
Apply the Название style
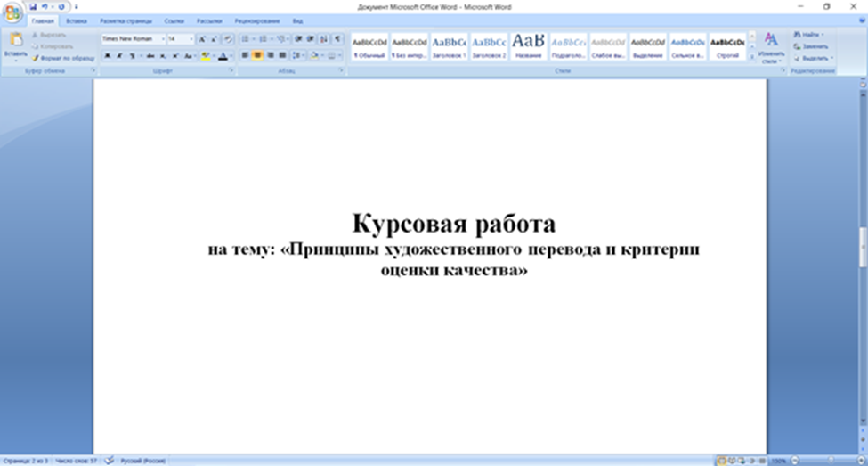pos(528,47)
